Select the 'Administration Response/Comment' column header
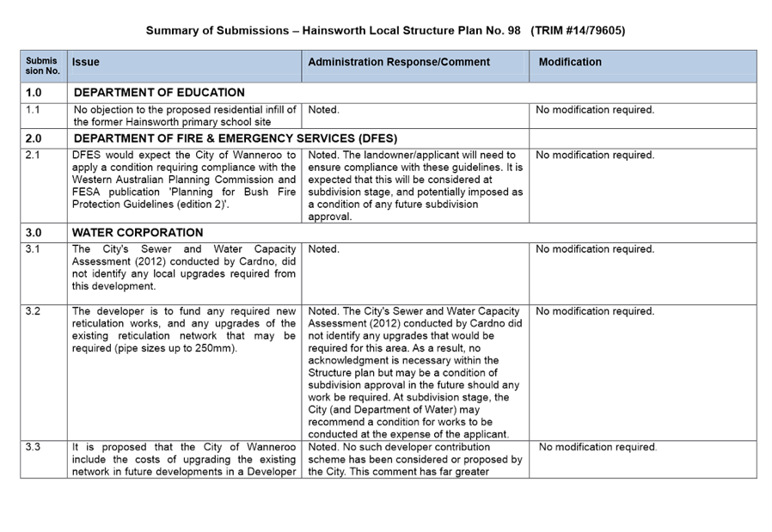Viewport: 772px width, 532px height. pyautogui.click(x=398, y=62)
